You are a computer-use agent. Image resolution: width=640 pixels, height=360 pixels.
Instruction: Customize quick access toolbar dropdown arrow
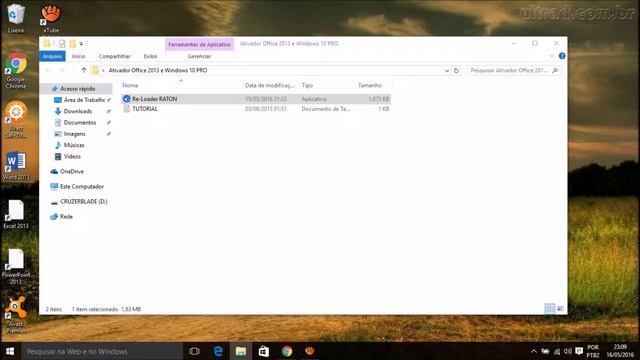(81, 44)
